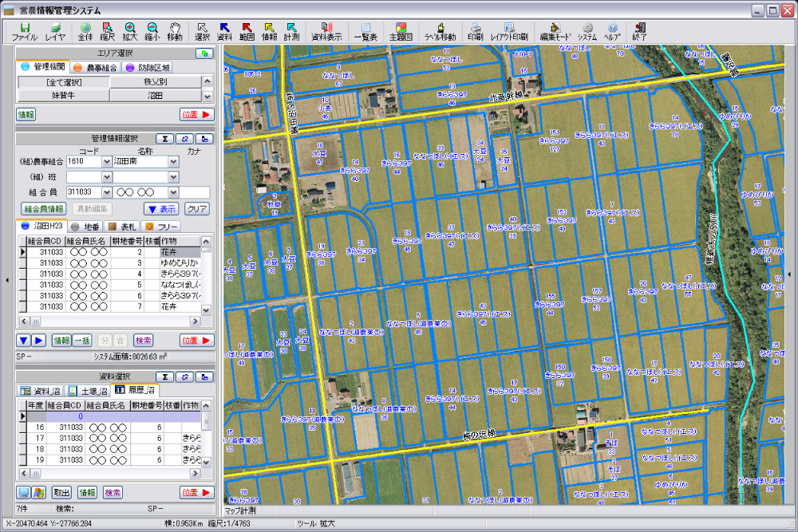Switch to the 農事組合 tab

click(94, 68)
